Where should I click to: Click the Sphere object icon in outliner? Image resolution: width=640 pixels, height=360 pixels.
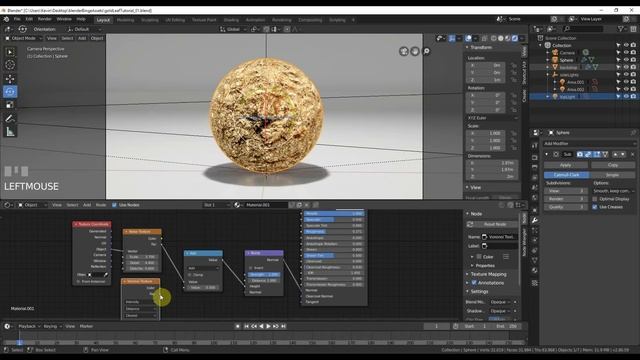click(x=555, y=60)
